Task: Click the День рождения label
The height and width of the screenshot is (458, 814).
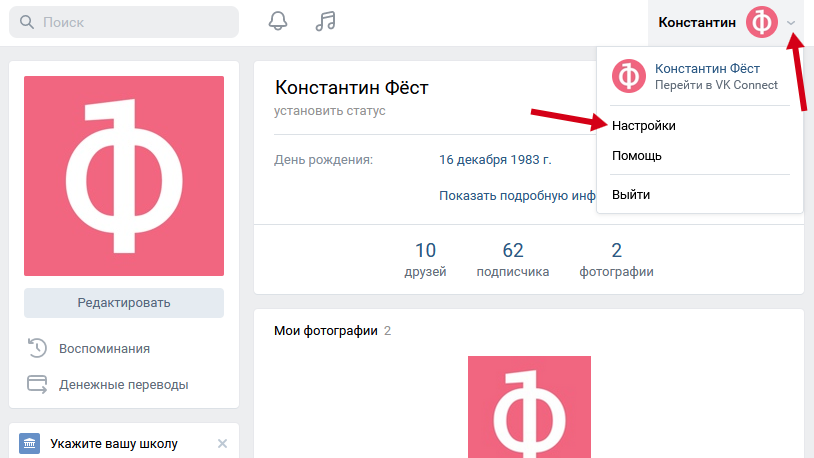Action: click(323, 159)
